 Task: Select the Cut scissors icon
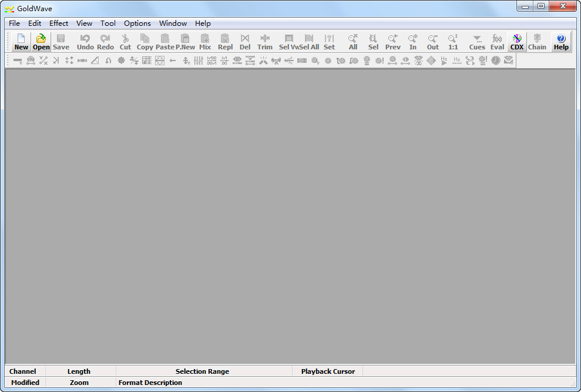point(125,42)
